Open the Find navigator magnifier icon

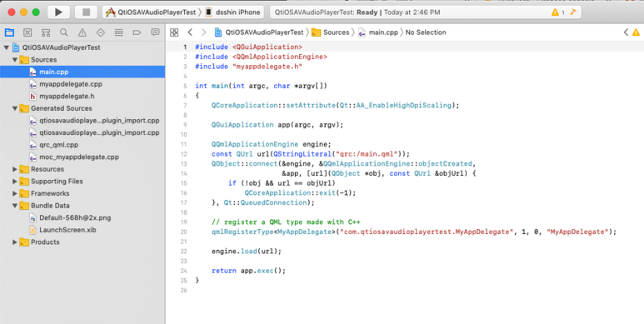pyautogui.click(x=63, y=32)
